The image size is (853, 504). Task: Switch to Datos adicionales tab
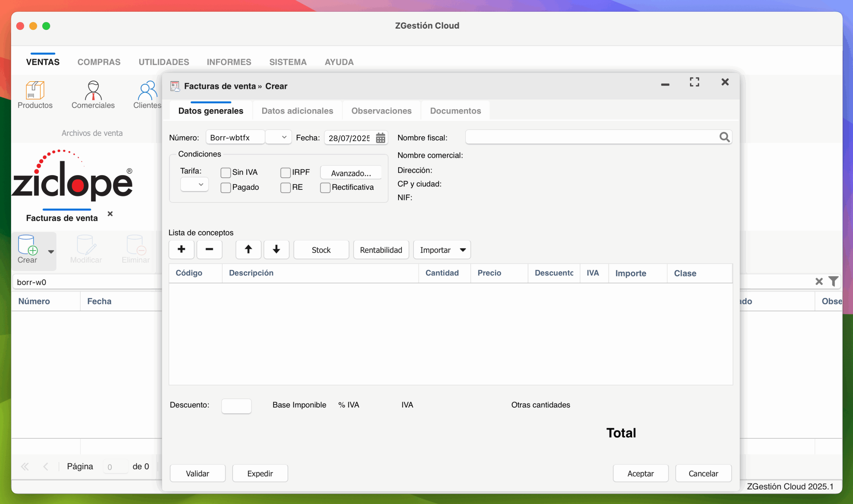click(297, 111)
